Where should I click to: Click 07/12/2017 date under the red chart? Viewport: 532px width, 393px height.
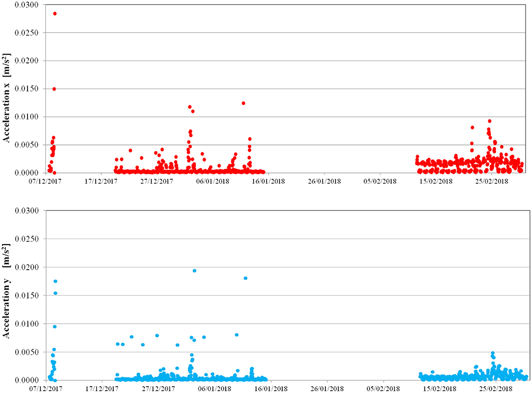point(45,181)
